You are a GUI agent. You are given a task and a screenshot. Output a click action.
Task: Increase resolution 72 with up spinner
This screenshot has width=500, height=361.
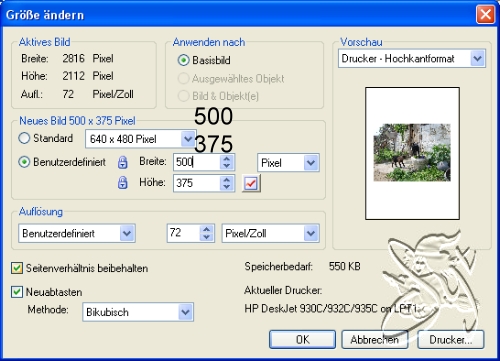coord(207,229)
